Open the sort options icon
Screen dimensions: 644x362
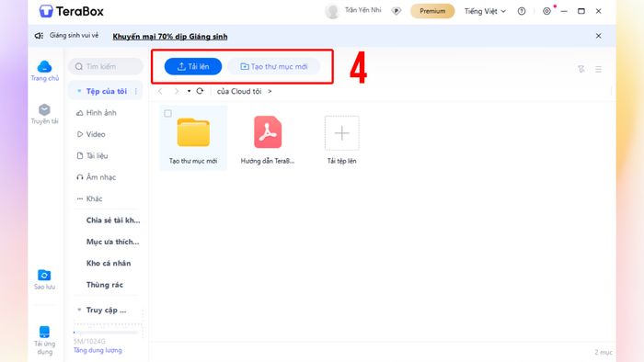(x=581, y=69)
